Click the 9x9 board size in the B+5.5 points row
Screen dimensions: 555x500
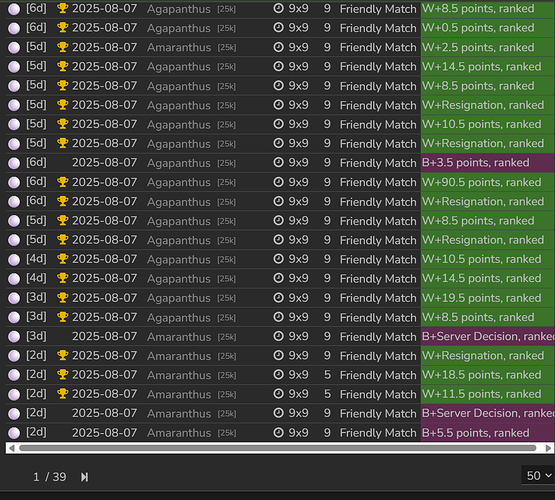pos(298,432)
